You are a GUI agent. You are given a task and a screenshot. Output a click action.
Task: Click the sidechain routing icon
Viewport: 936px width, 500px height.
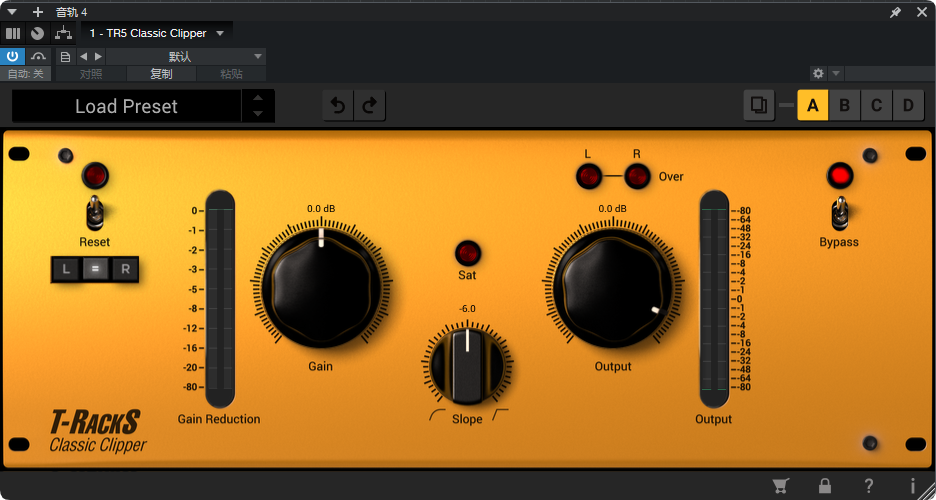63,33
